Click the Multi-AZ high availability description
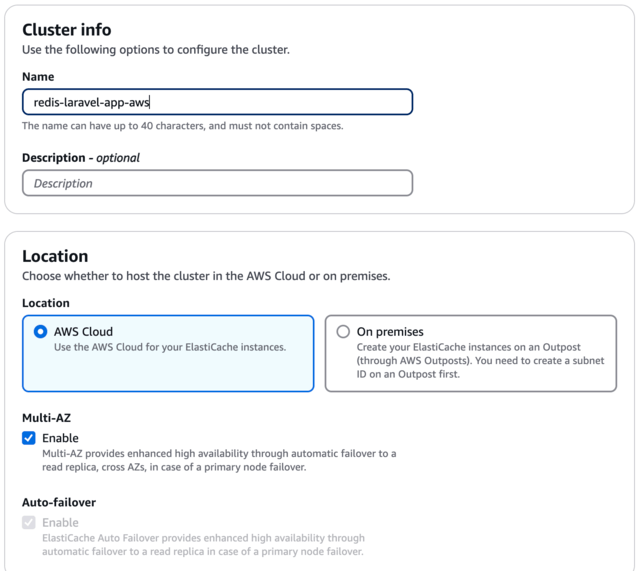640x571 pixels. point(219,460)
